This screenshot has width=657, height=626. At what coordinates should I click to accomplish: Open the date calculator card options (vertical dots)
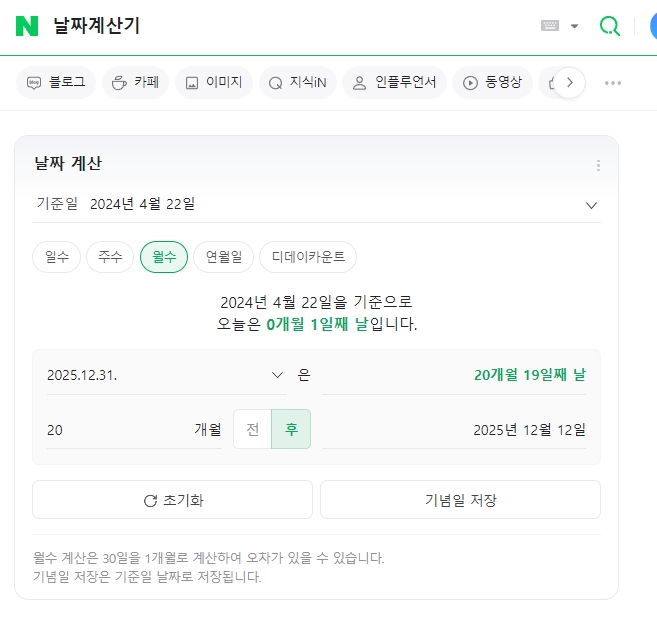point(598,166)
